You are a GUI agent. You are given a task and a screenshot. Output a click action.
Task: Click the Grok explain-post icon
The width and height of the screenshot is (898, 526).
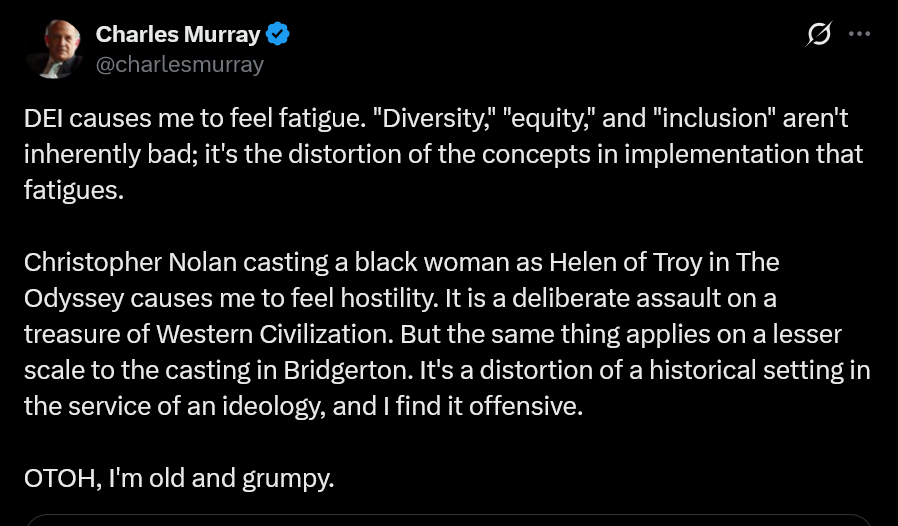click(x=818, y=34)
